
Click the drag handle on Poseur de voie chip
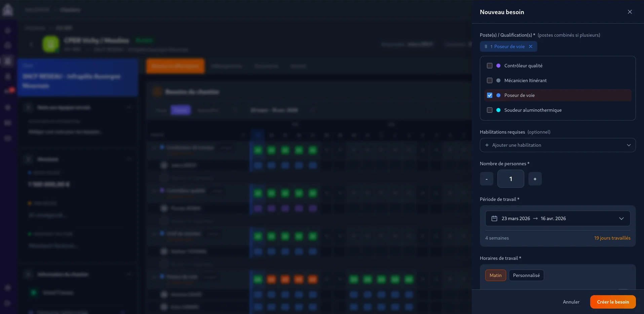486,46
